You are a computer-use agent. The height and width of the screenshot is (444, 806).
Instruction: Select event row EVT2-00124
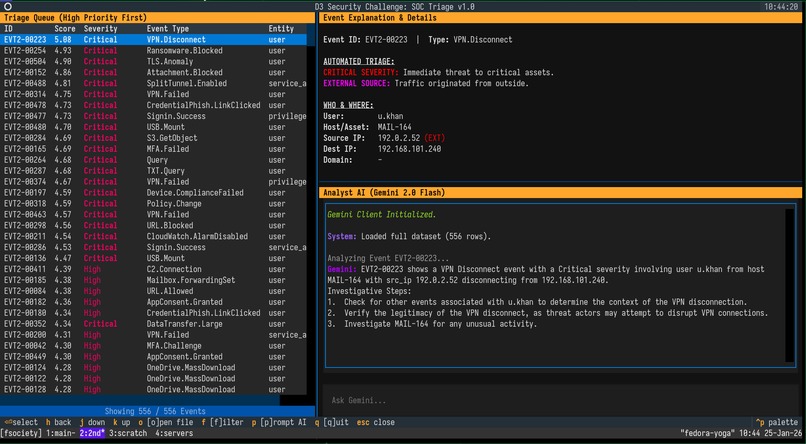tap(153, 367)
